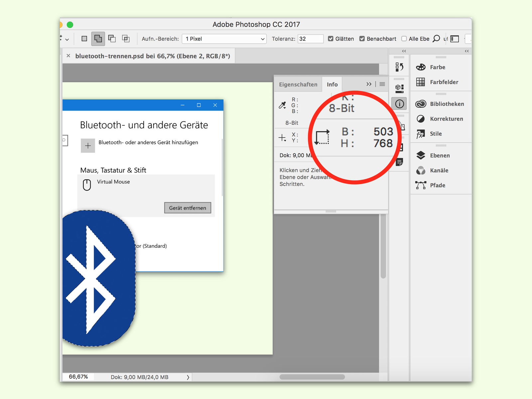The height and width of the screenshot is (399, 532).
Task: Toggle the Benachbart checkbox
Action: coord(362,39)
